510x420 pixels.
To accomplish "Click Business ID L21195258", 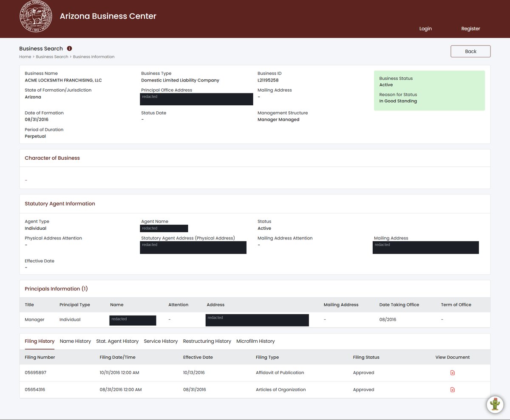I will 268,80.
